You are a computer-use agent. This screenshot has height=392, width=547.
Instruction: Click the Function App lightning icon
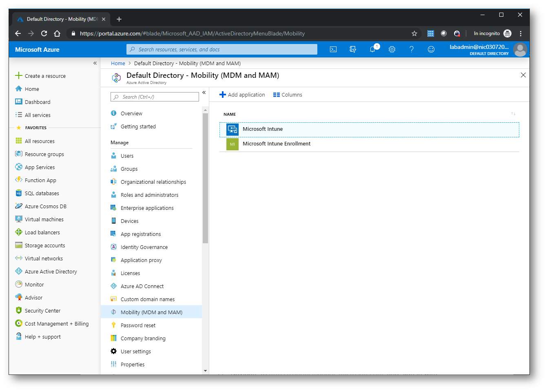19,180
